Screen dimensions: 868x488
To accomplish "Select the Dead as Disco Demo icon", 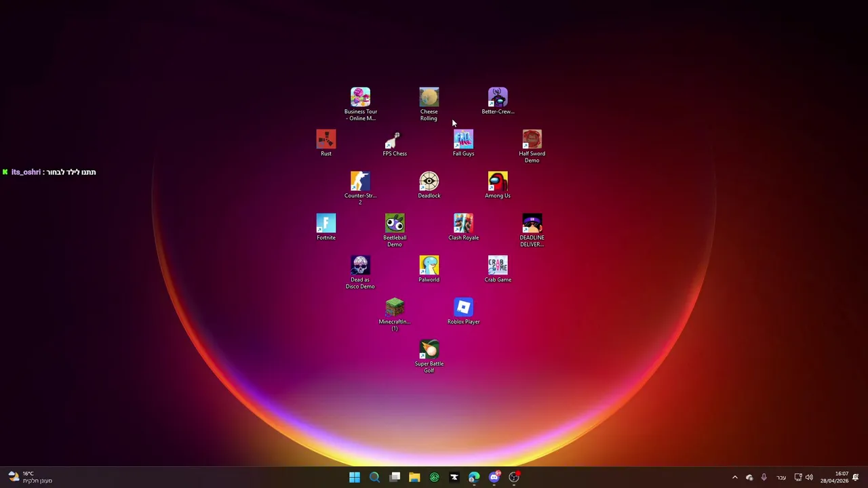I will [x=360, y=272].
